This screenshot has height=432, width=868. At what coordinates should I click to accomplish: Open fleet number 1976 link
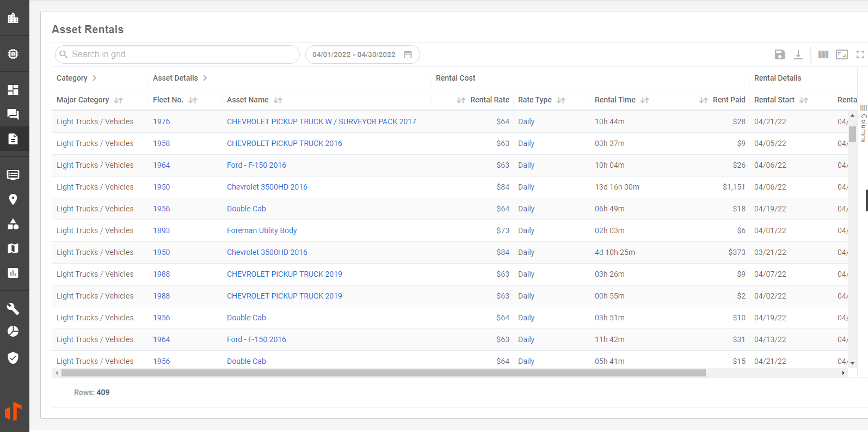(161, 121)
